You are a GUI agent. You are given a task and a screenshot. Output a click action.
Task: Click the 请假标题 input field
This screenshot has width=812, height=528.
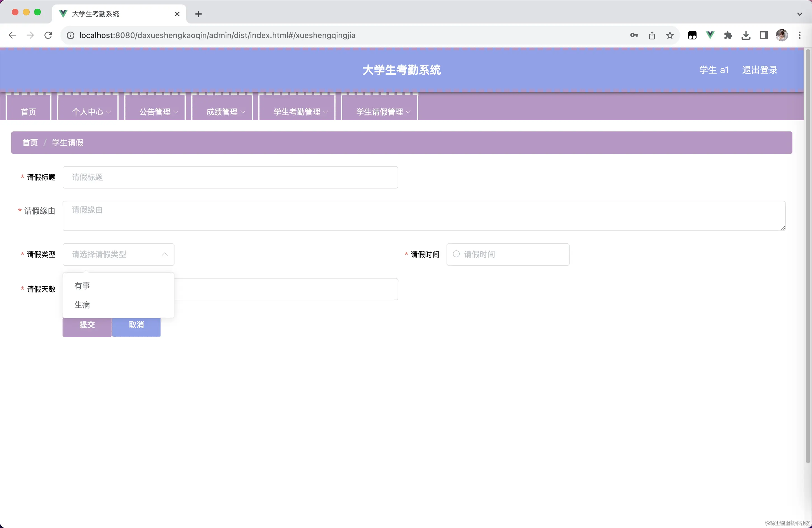pos(230,177)
